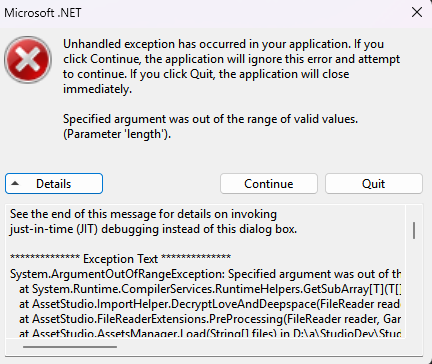Click the red error X icon
This screenshot has height=364, width=432.
(28, 60)
